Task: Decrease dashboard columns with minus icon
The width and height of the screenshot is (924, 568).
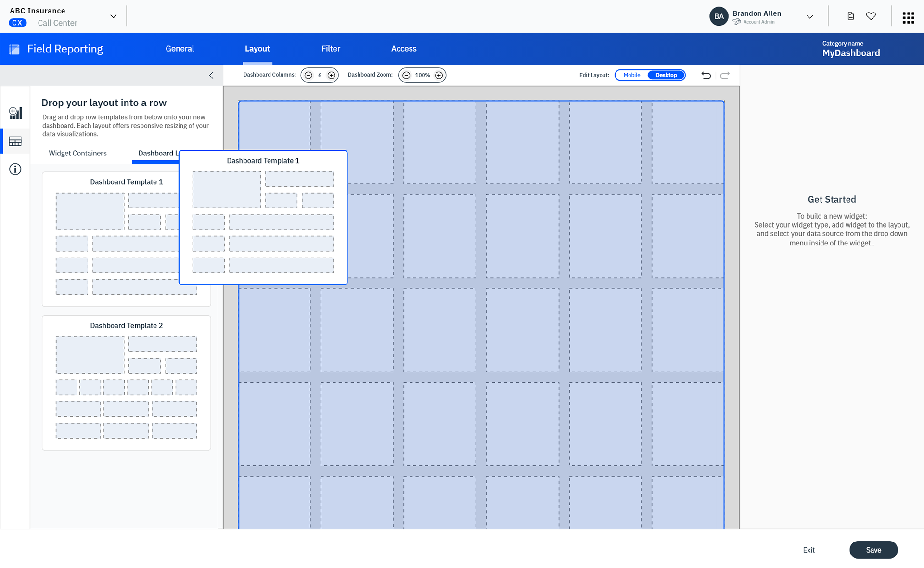Action: [308, 75]
